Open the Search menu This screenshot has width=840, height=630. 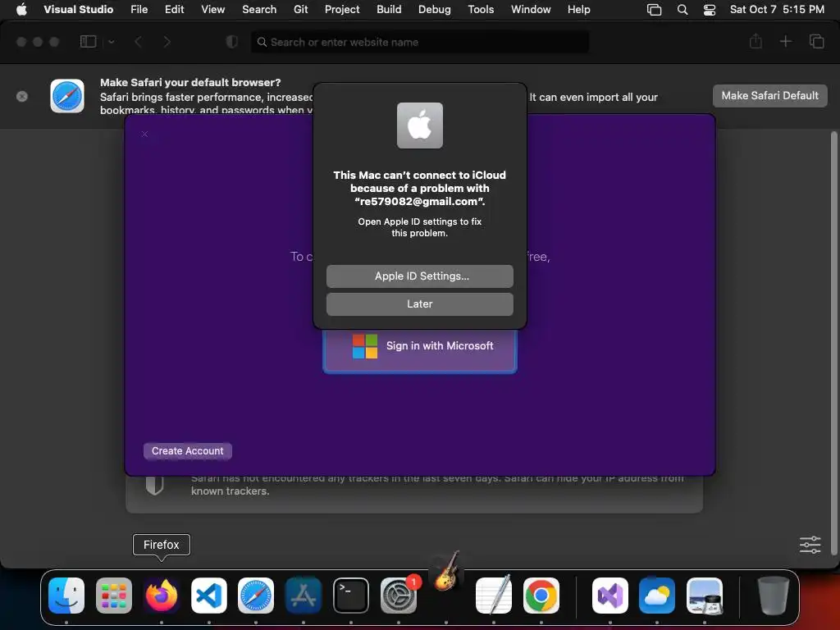(x=259, y=10)
